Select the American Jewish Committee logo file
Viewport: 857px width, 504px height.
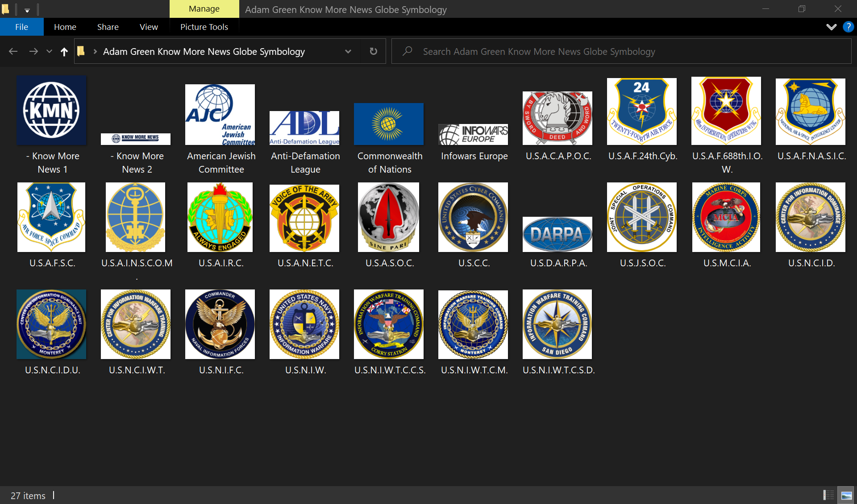point(220,115)
